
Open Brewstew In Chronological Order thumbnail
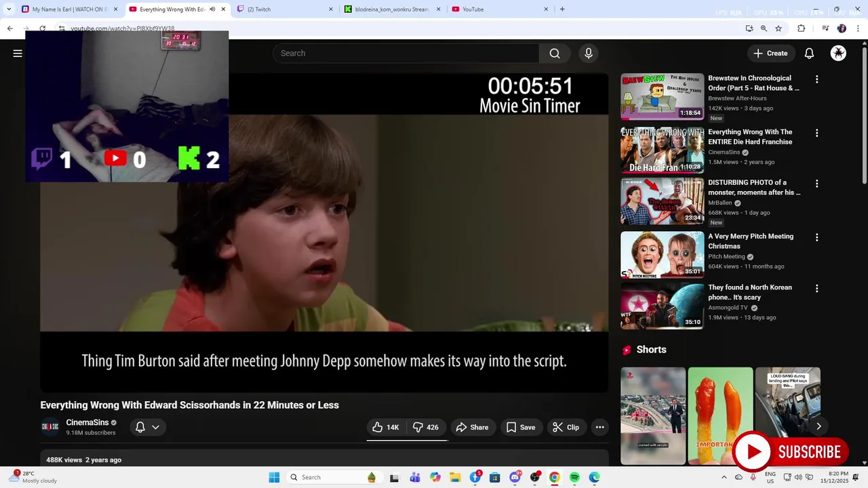point(663,96)
